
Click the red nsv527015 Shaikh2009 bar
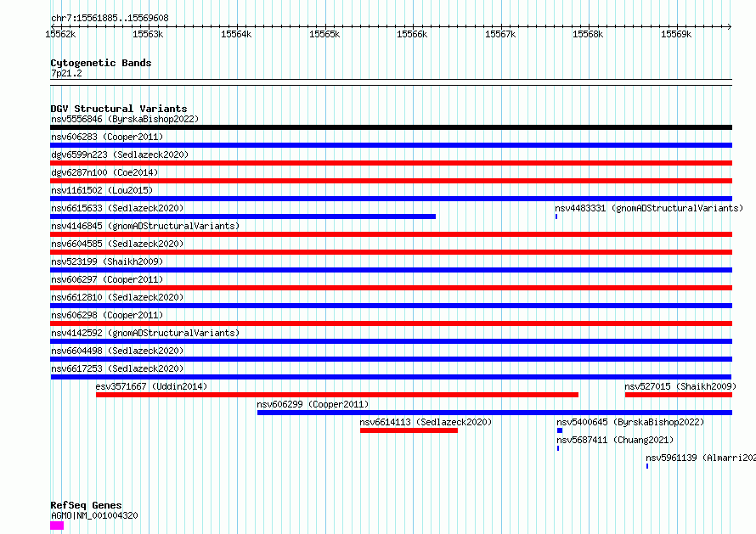(x=679, y=395)
